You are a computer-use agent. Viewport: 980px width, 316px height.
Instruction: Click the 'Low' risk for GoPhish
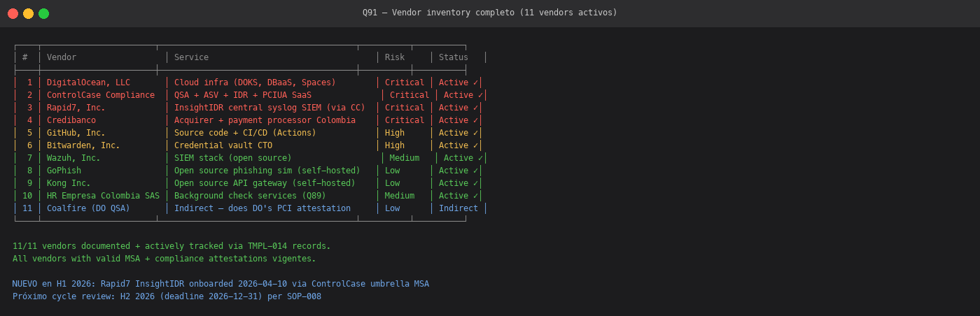click(393, 171)
